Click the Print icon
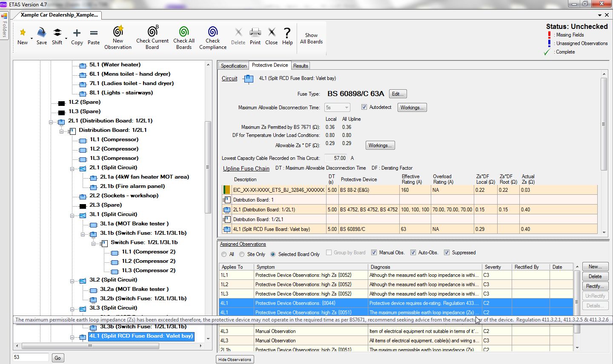Viewport: 613px width, 364px height. coord(255,32)
